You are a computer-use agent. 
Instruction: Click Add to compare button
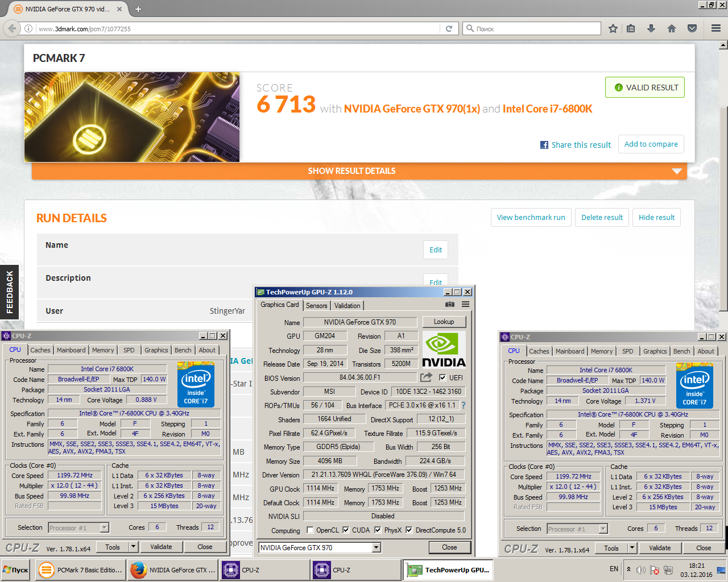click(x=651, y=144)
